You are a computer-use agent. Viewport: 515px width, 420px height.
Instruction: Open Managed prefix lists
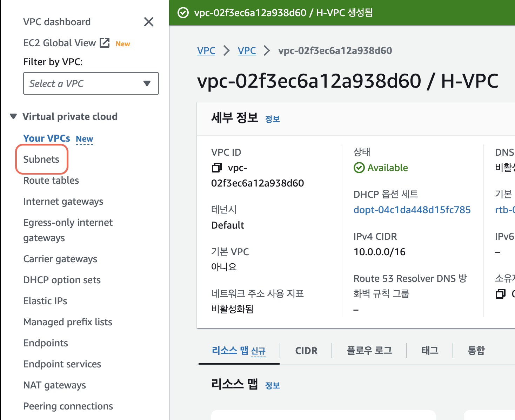tap(68, 322)
